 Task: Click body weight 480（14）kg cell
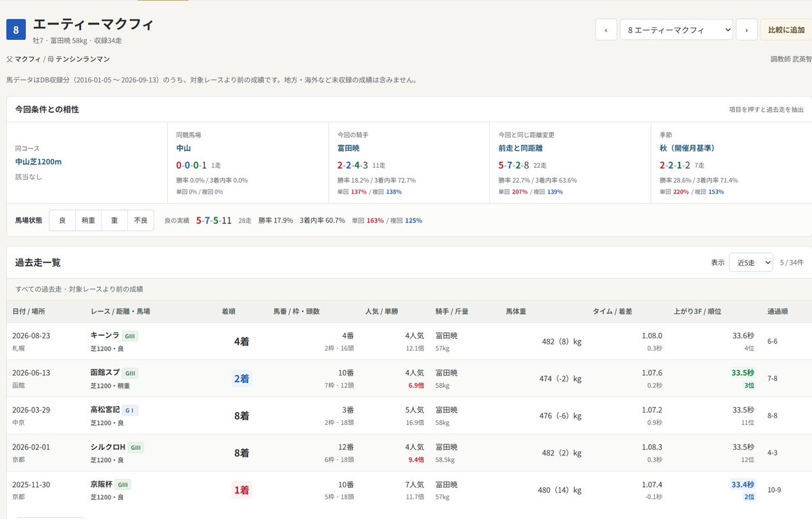(559, 491)
